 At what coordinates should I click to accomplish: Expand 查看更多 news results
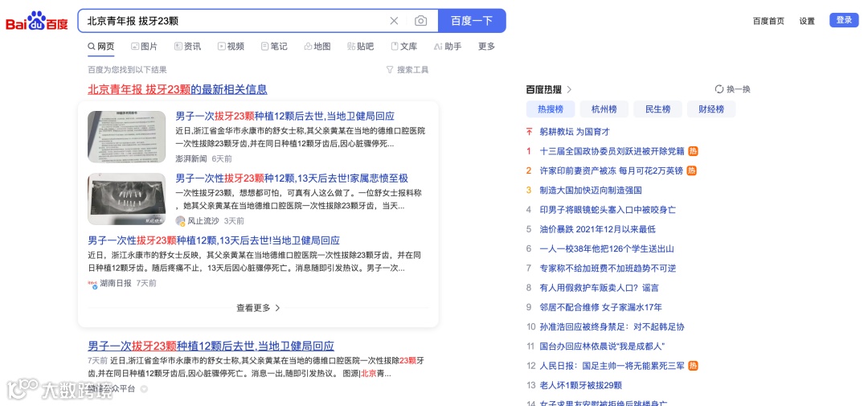[258, 308]
